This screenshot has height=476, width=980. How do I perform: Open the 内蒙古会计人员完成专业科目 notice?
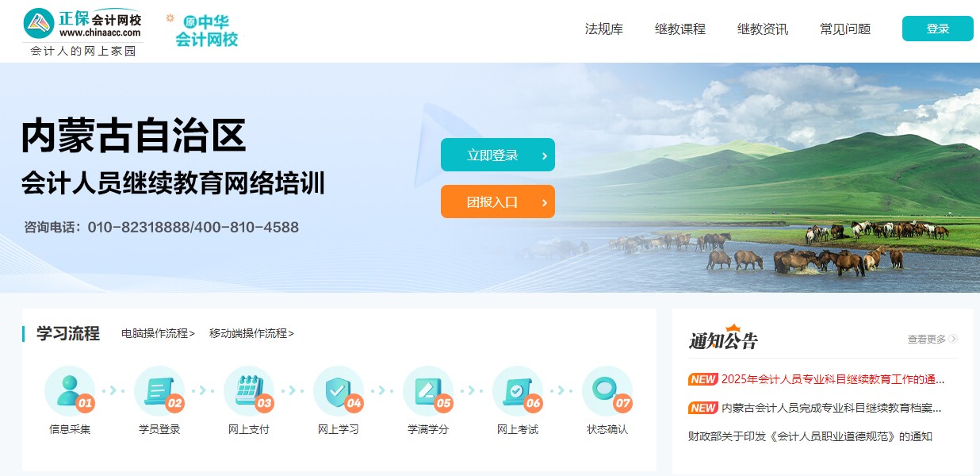[x=832, y=408]
